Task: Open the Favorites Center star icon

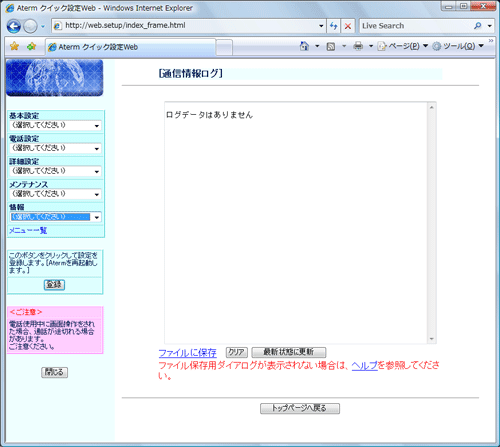Action: 14,46
